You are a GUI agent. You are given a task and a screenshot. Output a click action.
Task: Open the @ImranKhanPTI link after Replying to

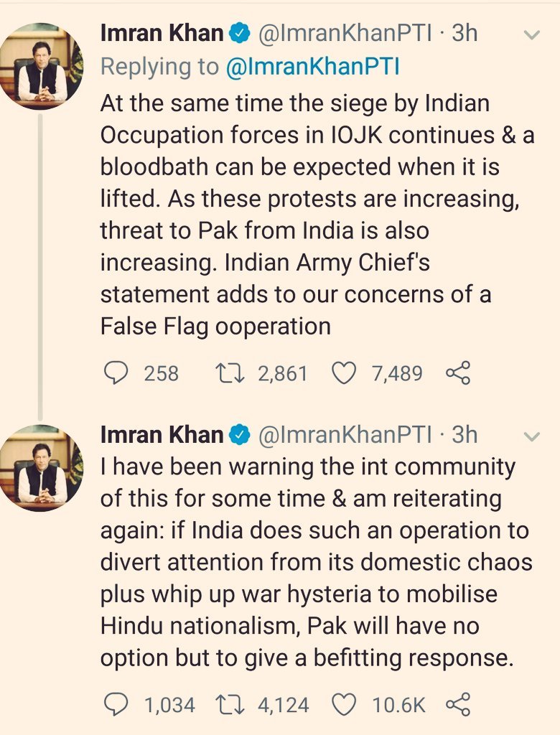pos(312,67)
